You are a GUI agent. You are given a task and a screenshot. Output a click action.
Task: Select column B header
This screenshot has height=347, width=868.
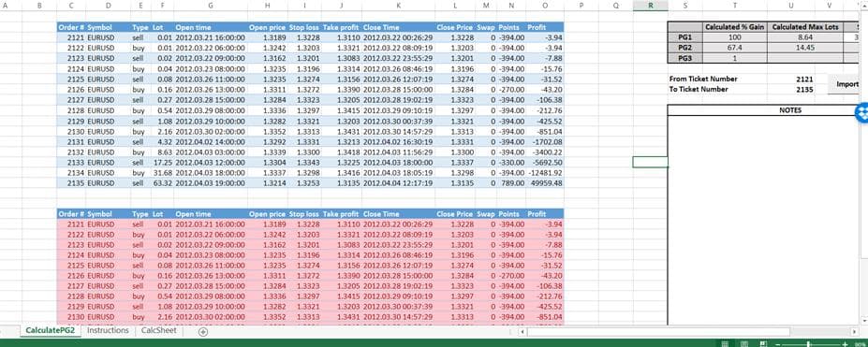(39, 6)
